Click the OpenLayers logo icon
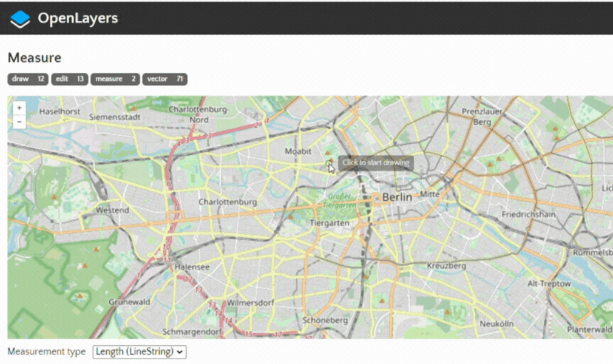 pyautogui.click(x=20, y=19)
